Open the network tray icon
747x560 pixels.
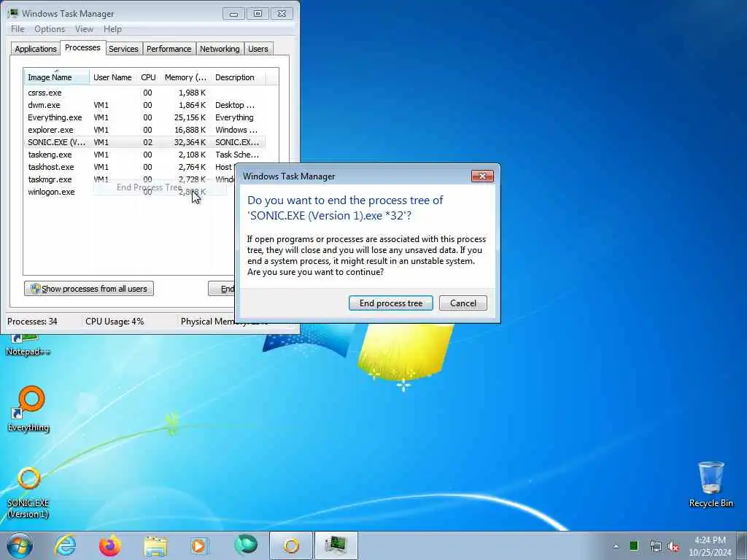pyautogui.click(x=655, y=546)
